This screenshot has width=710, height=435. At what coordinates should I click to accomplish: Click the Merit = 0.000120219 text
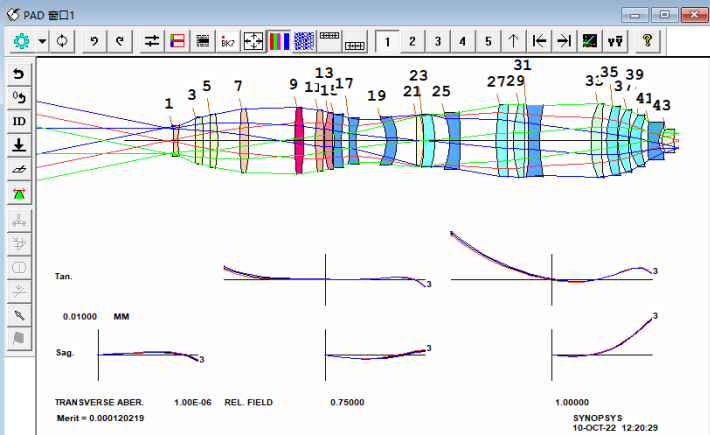[100, 418]
